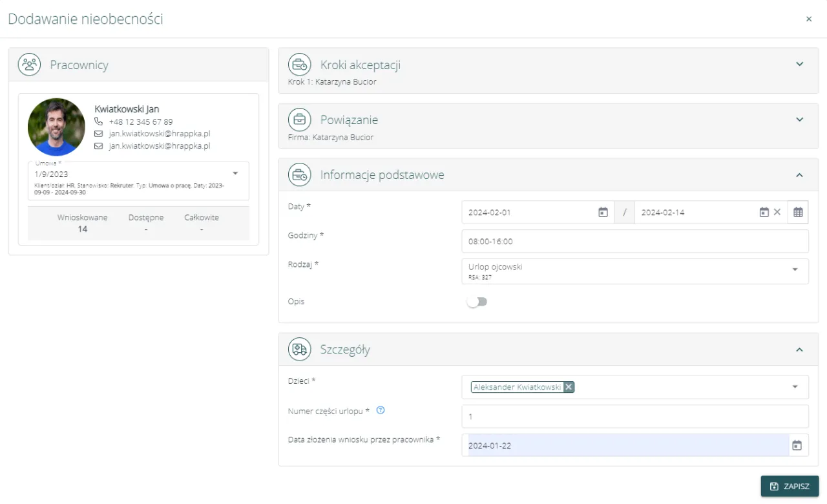The width and height of the screenshot is (827, 504).
Task: Open the date range grid calendar icon
Action: pos(798,212)
